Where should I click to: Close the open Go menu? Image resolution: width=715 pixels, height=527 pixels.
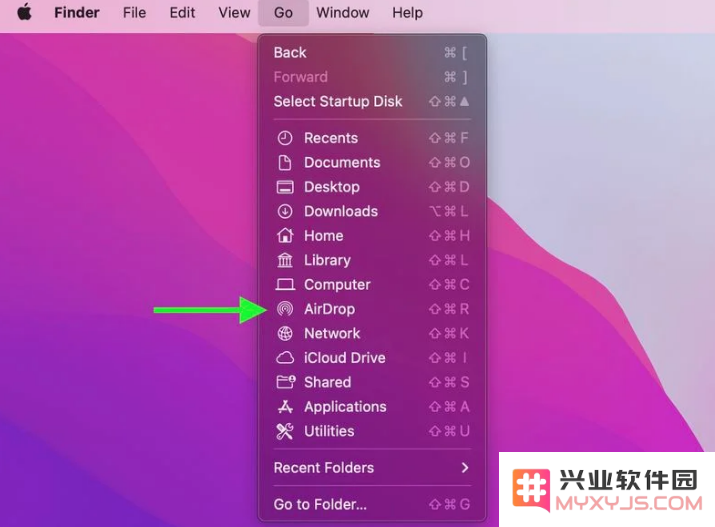[283, 12]
